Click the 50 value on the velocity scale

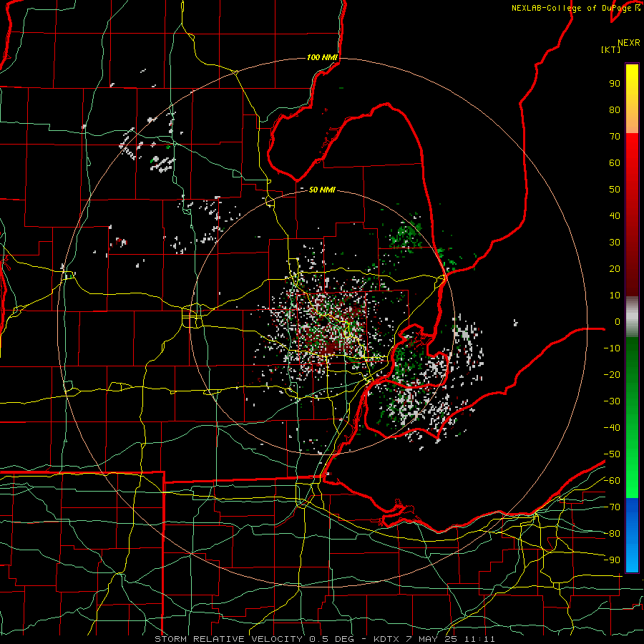click(615, 190)
